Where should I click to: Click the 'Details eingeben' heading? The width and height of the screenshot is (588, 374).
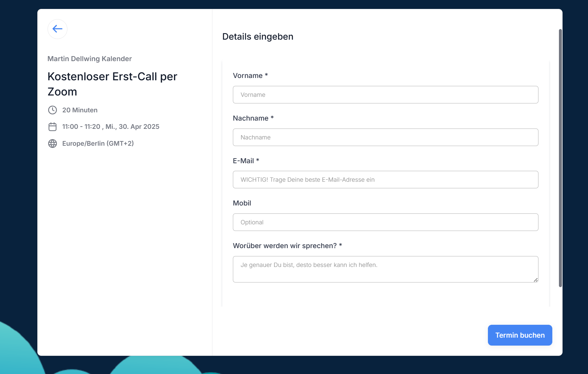[258, 37]
